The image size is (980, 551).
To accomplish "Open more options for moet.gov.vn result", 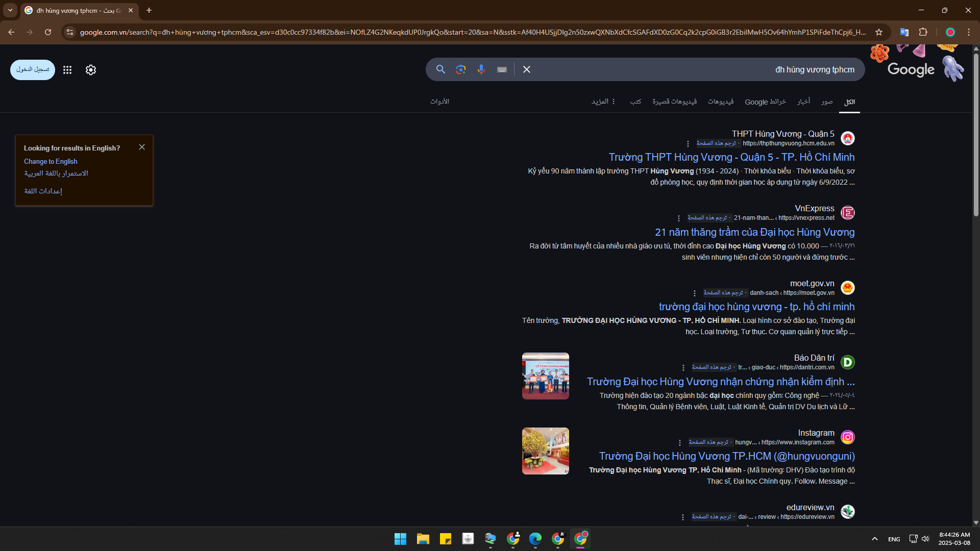I will 694,293.
